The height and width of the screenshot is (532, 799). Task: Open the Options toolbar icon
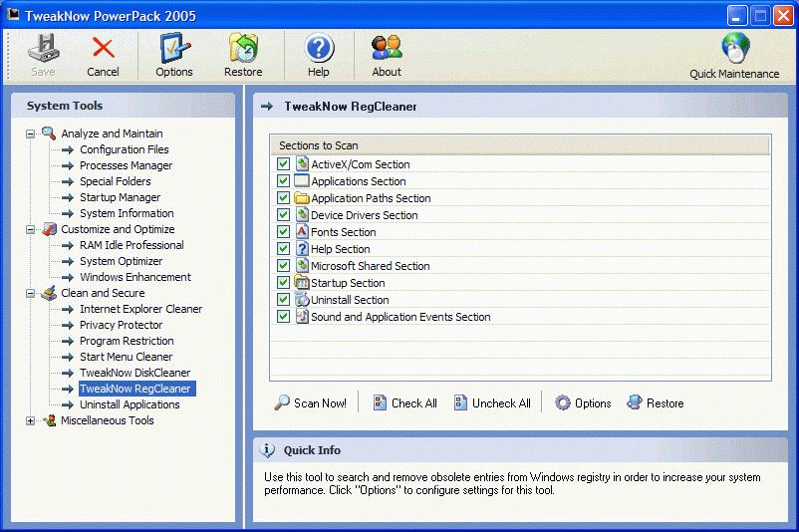[174, 48]
